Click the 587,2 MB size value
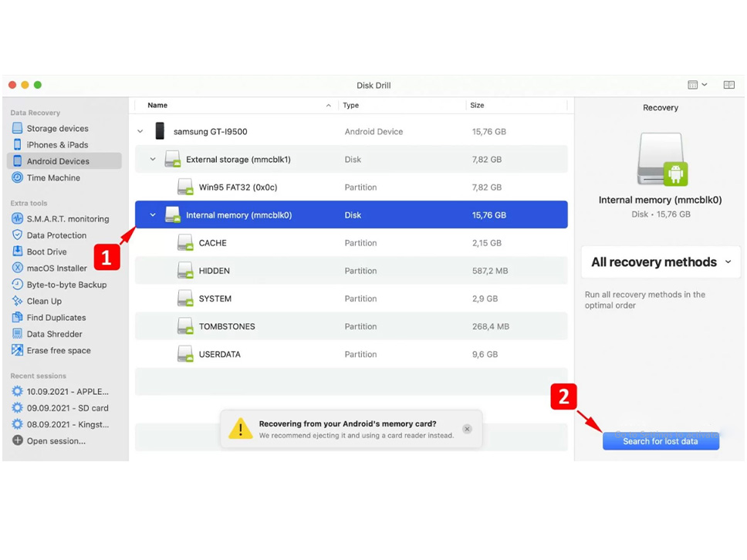Screen dimensions: 747x560 (490, 271)
